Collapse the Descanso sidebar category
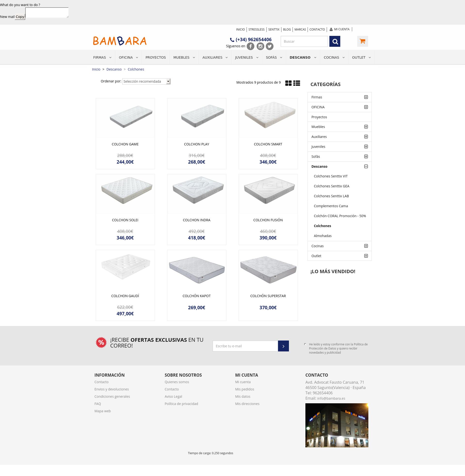This screenshot has height=476, width=465. [x=366, y=167]
